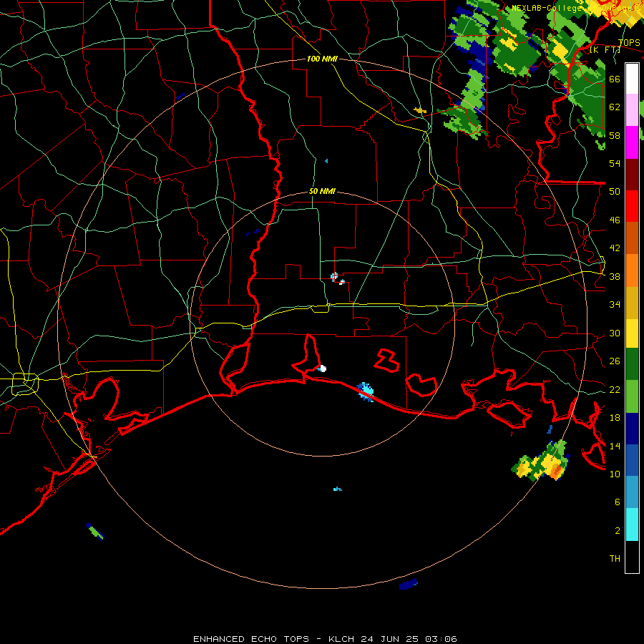Click the legend value '22'

click(615, 389)
